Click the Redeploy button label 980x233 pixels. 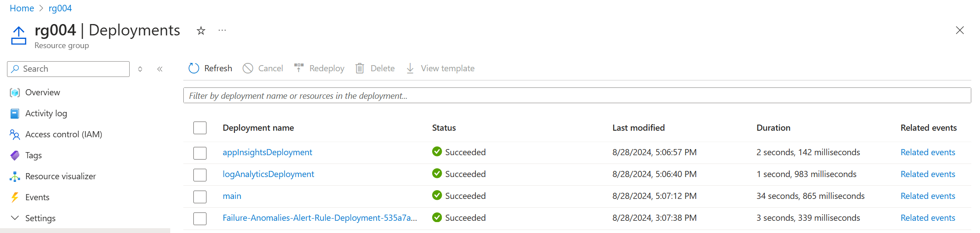[327, 68]
